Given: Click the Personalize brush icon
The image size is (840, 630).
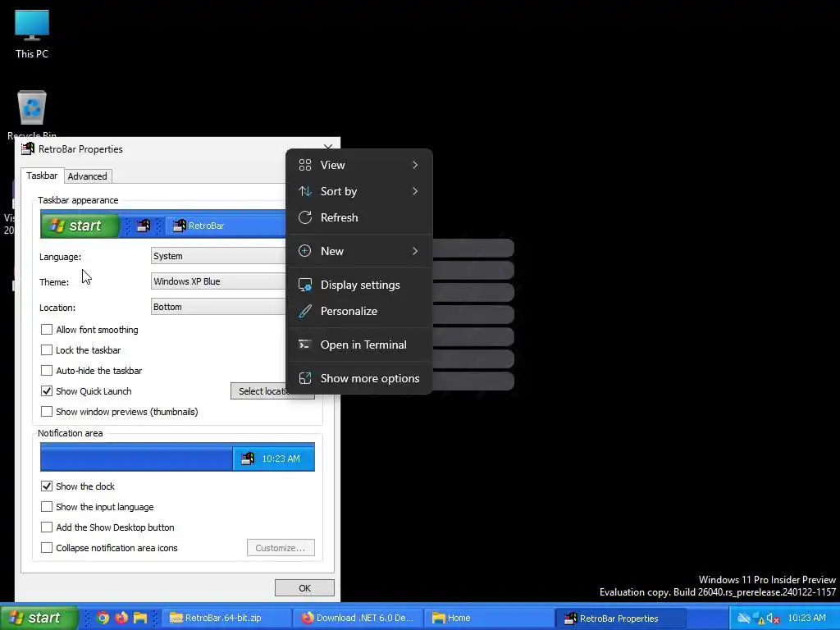Looking at the screenshot, I should (x=305, y=311).
